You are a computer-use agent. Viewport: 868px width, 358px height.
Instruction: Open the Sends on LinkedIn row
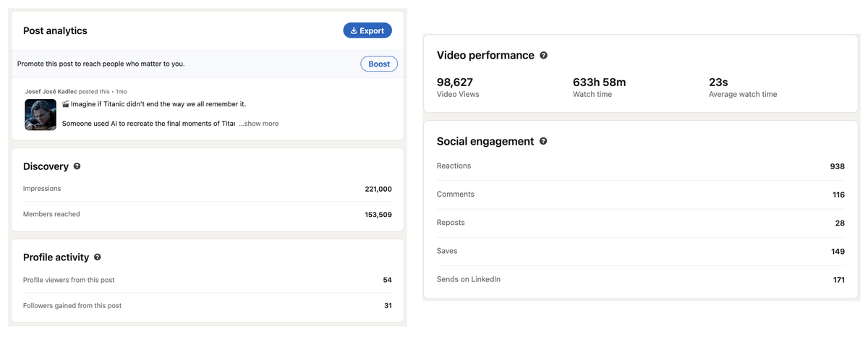pyautogui.click(x=640, y=279)
